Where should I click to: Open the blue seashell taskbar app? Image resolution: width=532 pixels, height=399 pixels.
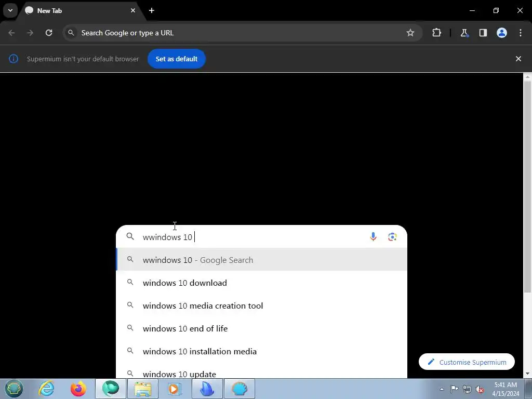coord(240,389)
